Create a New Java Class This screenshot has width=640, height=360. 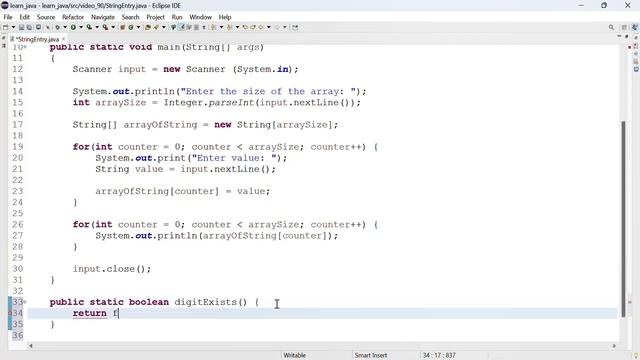(x=131, y=27)
